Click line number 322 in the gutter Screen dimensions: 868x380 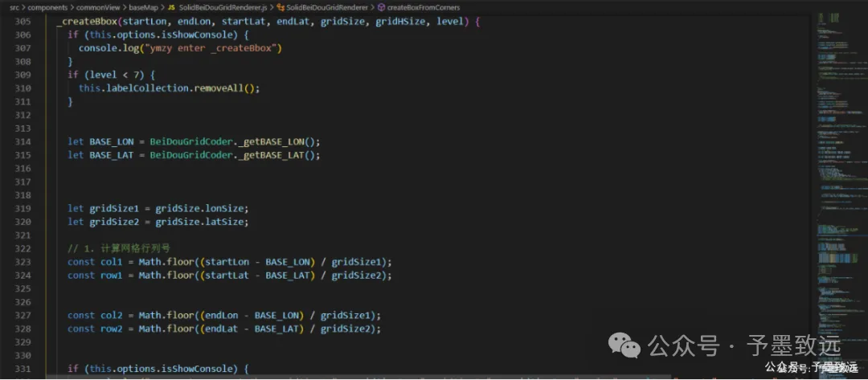click(23, 248)
